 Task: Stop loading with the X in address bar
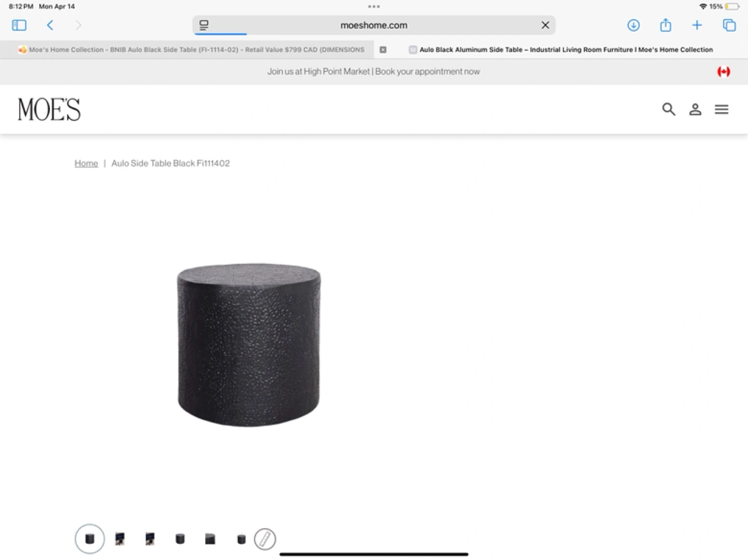[x=545, y=25]
